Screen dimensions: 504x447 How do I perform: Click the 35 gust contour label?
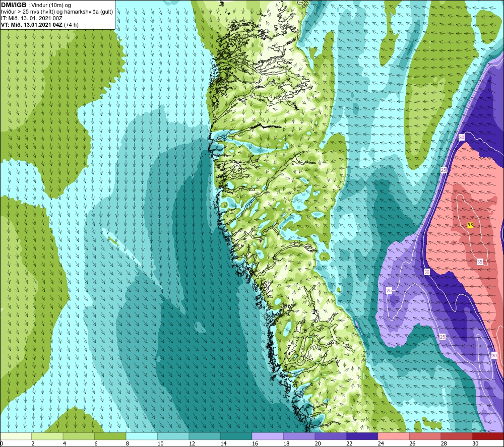coord(480,262)
